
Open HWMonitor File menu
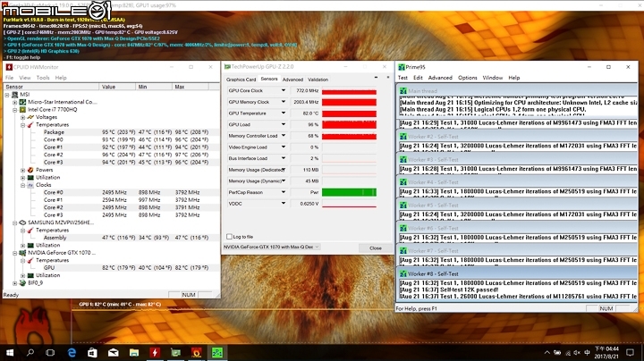point(9,78)
